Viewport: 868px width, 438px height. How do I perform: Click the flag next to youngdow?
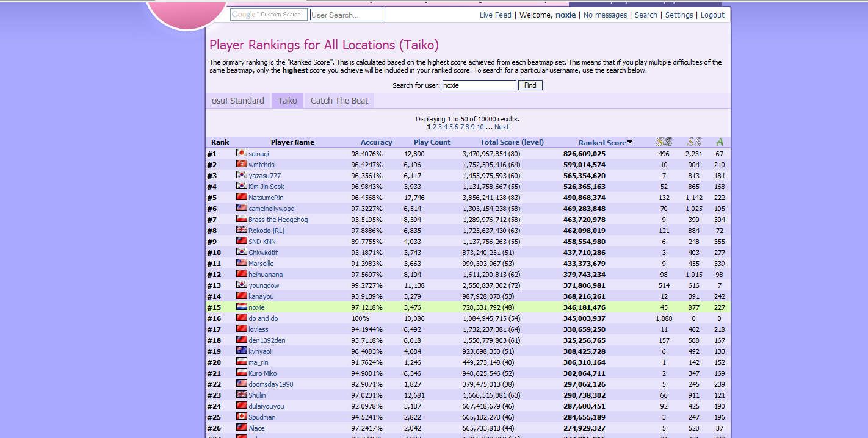241,285
